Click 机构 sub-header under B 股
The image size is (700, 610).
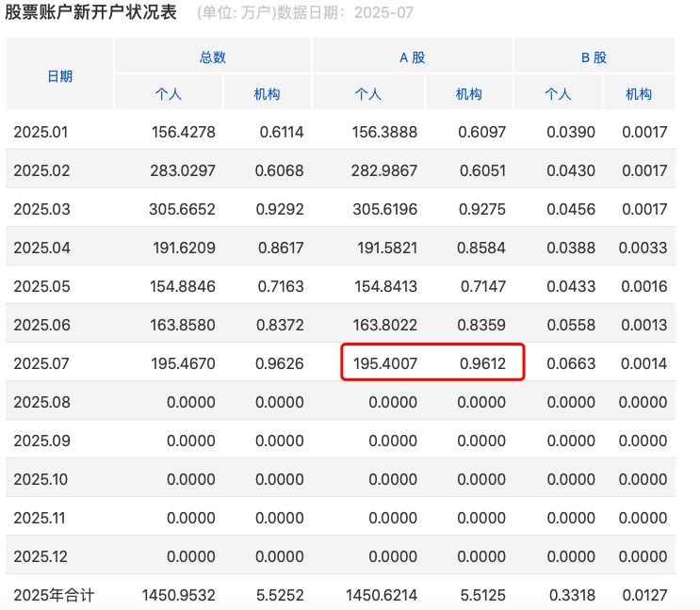click(x=639, y=94)
